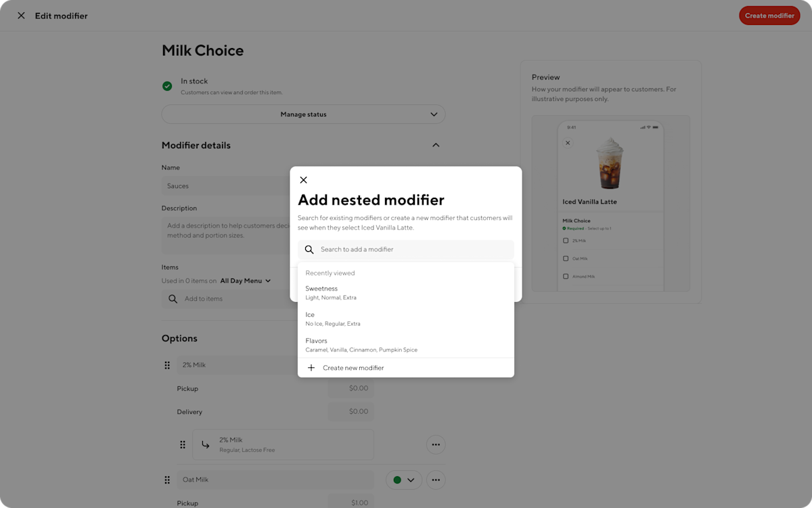This screenshot has height=508, width=812.
Task: Open the All Day Menu dropdown
Action: 246,280
